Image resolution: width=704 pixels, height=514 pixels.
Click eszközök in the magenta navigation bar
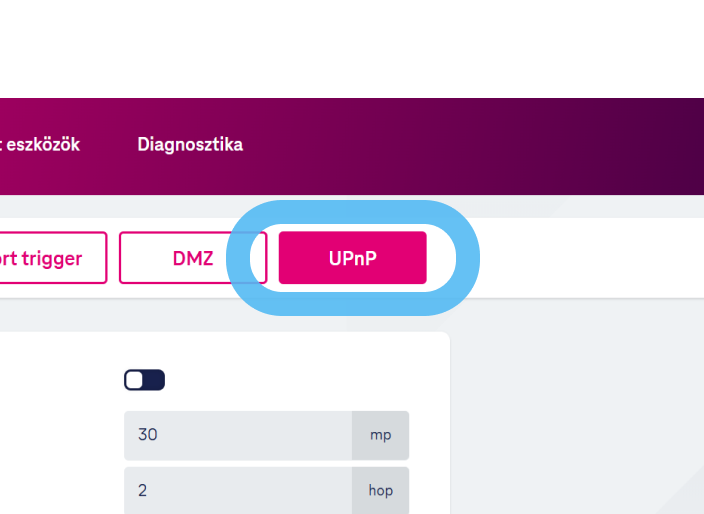pyautogui.click(x=42, y=145)
